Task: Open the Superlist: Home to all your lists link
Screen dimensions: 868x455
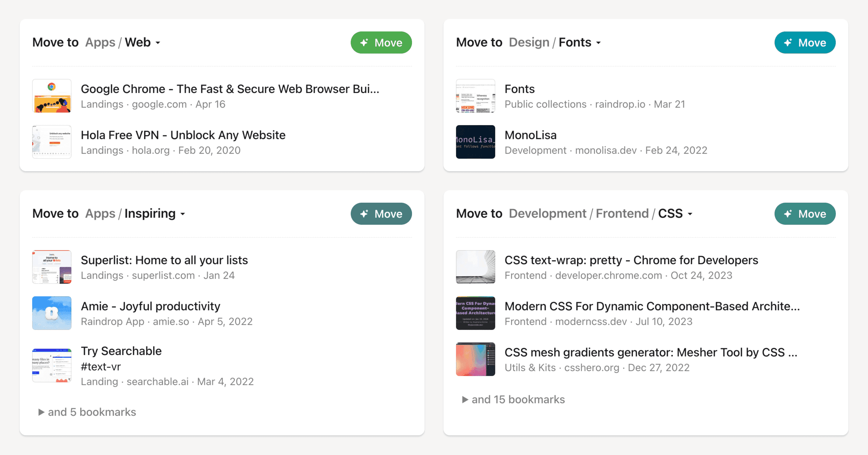Action: coord(164,260)
